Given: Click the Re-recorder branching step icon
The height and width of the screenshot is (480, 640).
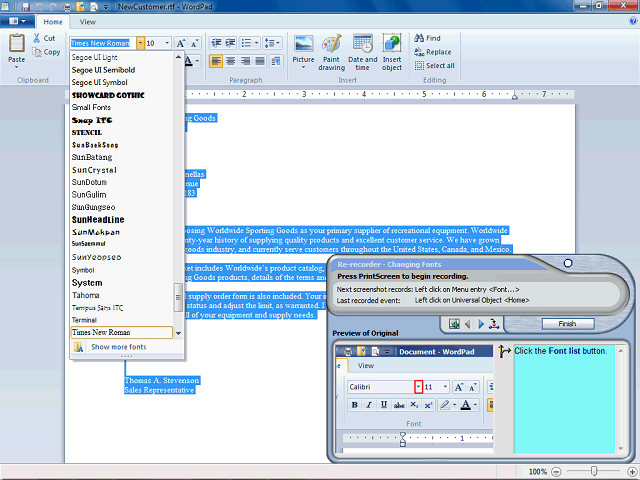Looking at the screenshot, I should coord(494,324).
